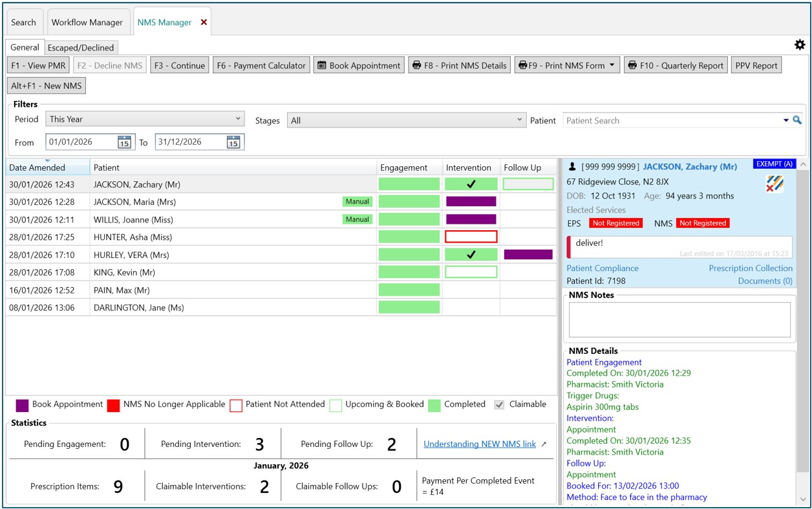Close the NMS Manager tab

pos(204,22)
